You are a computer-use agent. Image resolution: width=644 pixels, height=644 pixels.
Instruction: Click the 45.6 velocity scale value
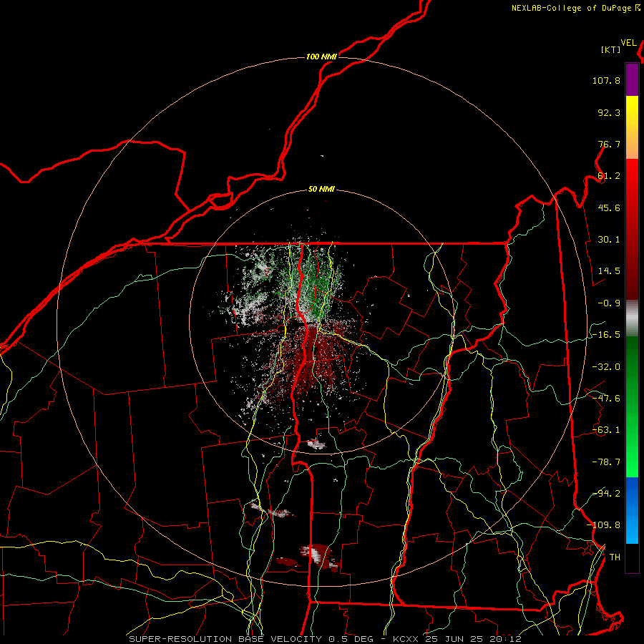pyautogui.click(x=609, y=208)
